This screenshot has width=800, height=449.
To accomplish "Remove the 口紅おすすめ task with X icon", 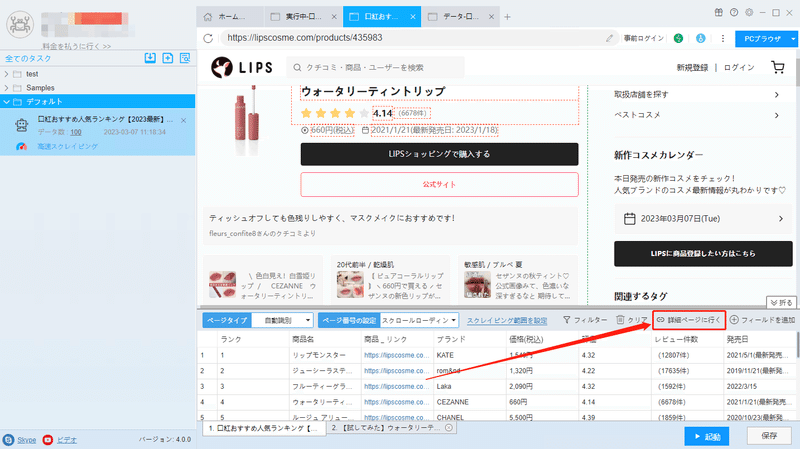I will click(184, 120).
